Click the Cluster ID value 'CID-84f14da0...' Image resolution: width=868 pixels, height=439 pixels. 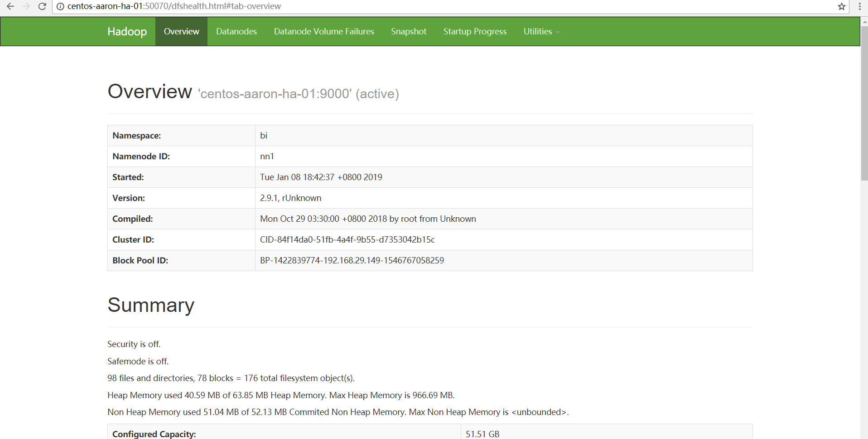(347, 239)
